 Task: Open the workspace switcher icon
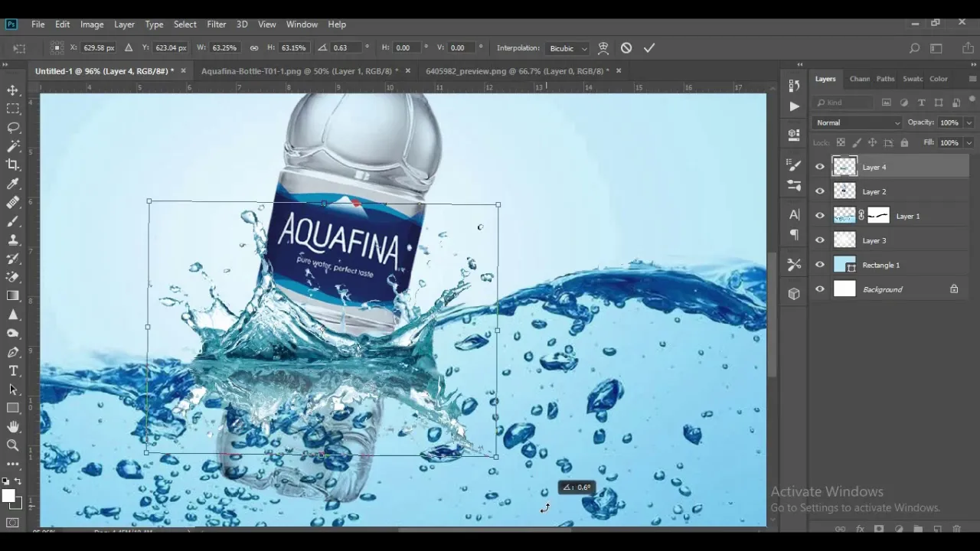click(936, 48)
